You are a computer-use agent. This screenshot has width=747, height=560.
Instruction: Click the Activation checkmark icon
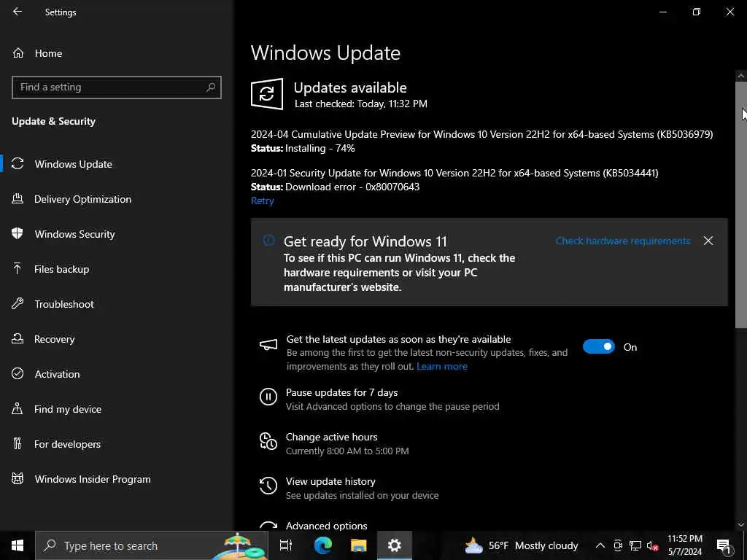click(x=18, y=374)
